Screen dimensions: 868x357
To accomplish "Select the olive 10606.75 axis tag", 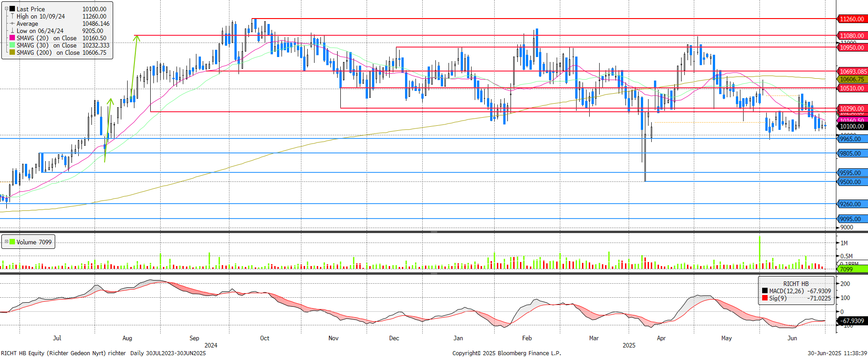I will click(853, 79).
